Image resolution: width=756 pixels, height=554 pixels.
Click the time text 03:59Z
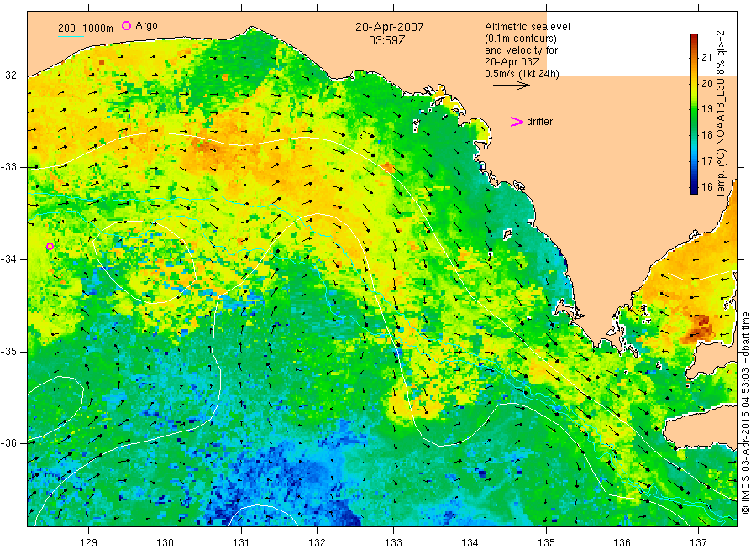(387, 40)
